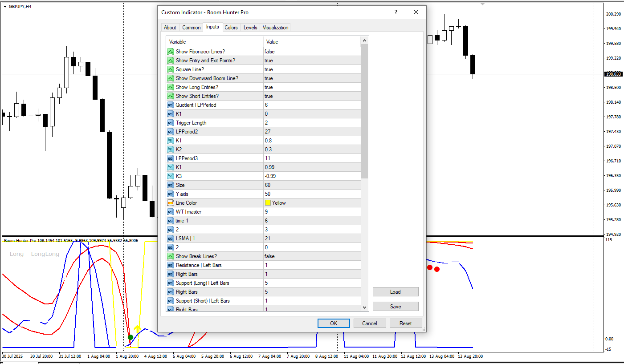
Task: Click the Square Line? parameter icon
Action: click(170, 69)
